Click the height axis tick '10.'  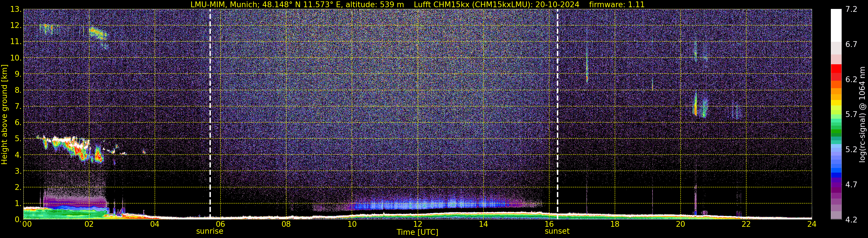16,58
